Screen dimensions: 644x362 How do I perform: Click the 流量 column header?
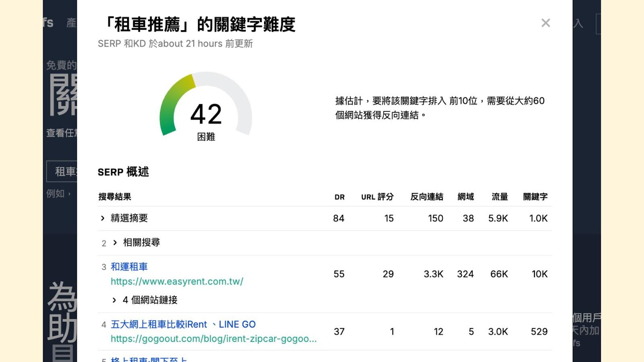click(x=500, y=197)
